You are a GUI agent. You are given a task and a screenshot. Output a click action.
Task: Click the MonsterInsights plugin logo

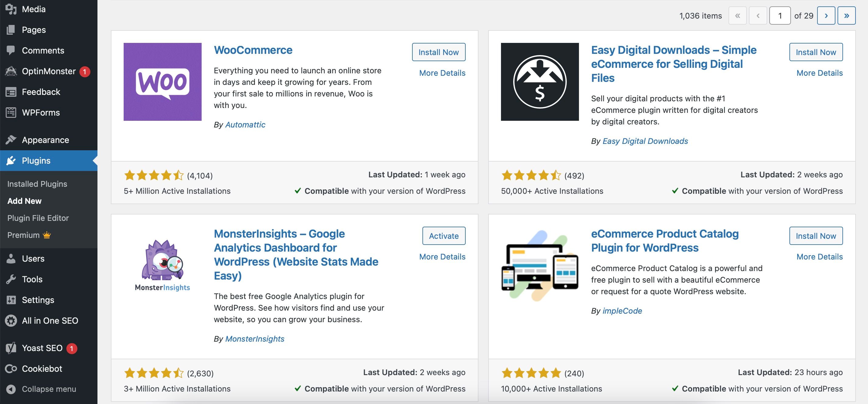162,266
